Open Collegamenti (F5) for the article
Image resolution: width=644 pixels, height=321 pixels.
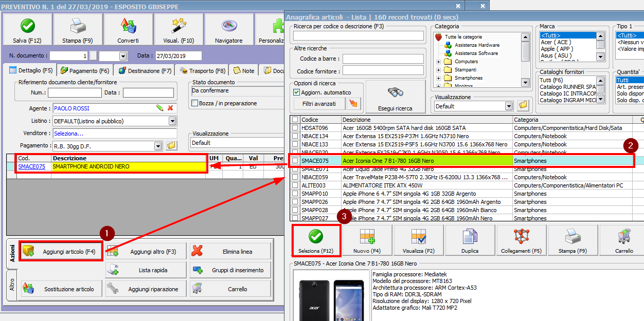click(x=521, y=241)
